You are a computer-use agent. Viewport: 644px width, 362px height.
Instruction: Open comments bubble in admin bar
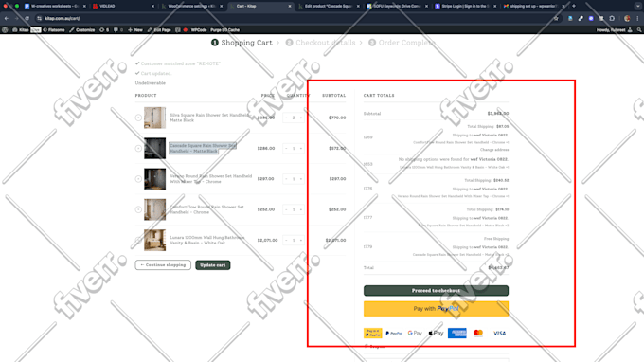(x=117, y=30)
